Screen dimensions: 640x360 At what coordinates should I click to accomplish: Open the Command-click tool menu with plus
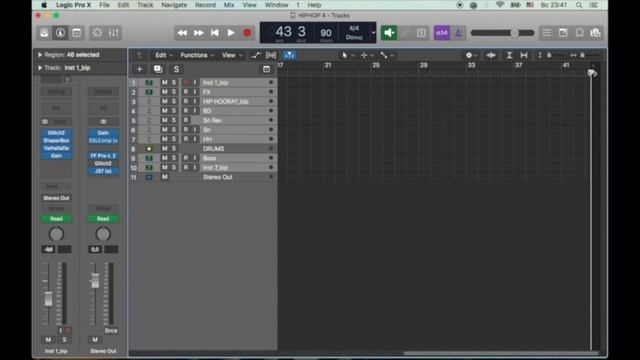[367, 56]
